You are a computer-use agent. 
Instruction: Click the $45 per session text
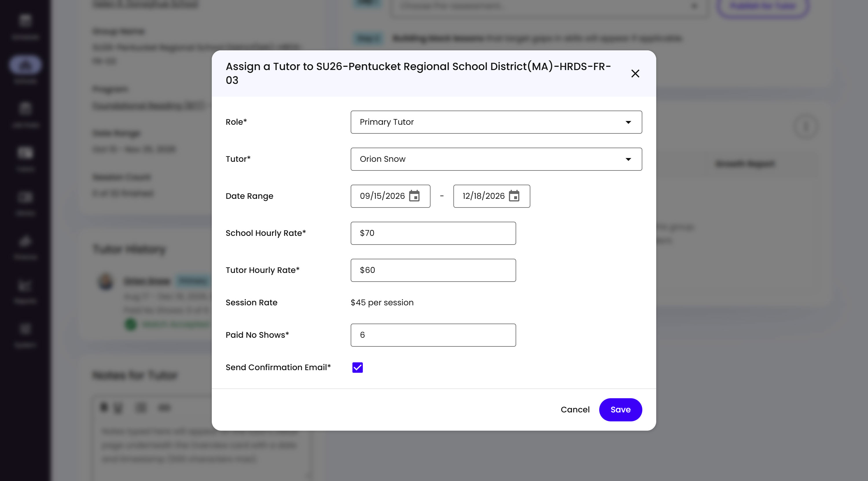coord(382,303)
